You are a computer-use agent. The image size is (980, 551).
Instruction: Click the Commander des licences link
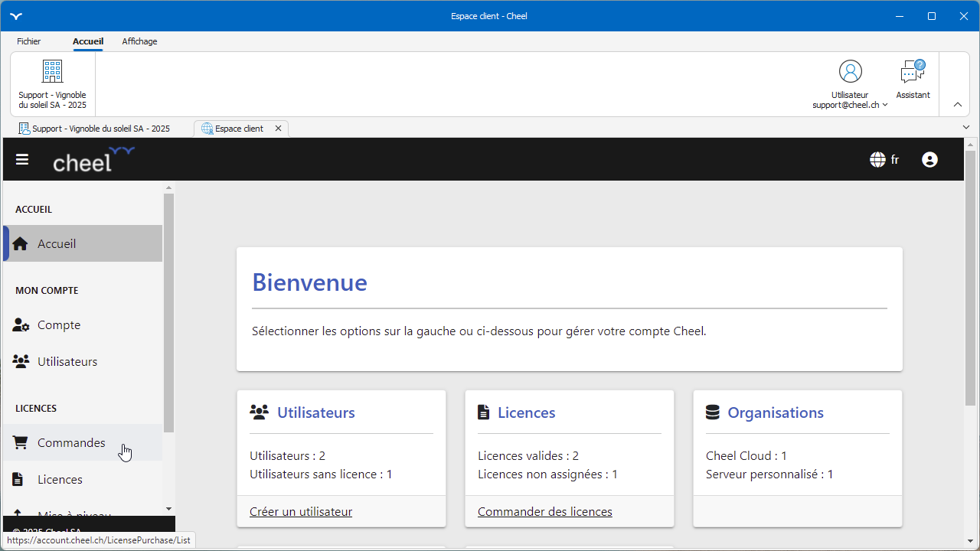[545, 512]
